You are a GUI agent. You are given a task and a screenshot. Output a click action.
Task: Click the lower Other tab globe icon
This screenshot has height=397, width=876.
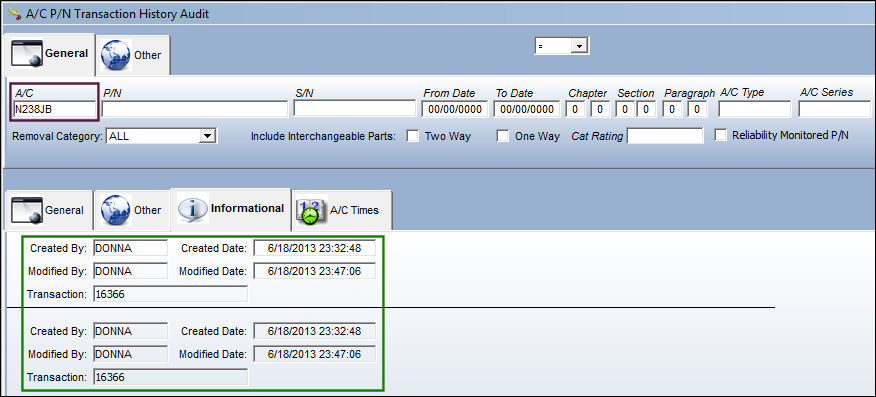pyautogui.click(x=116, y=210)
